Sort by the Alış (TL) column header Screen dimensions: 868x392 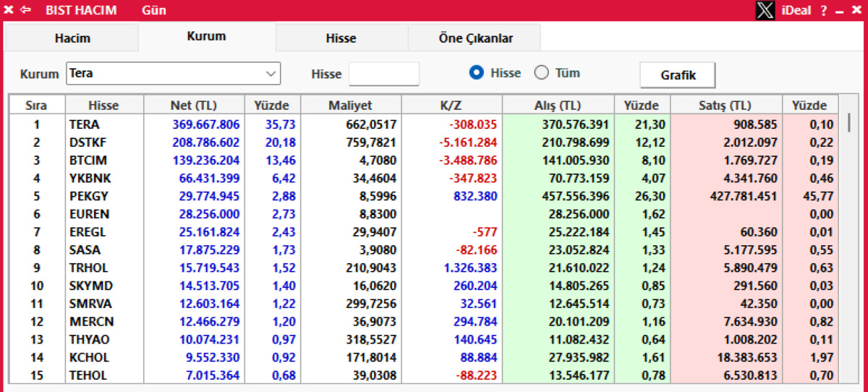coord(558,106)
